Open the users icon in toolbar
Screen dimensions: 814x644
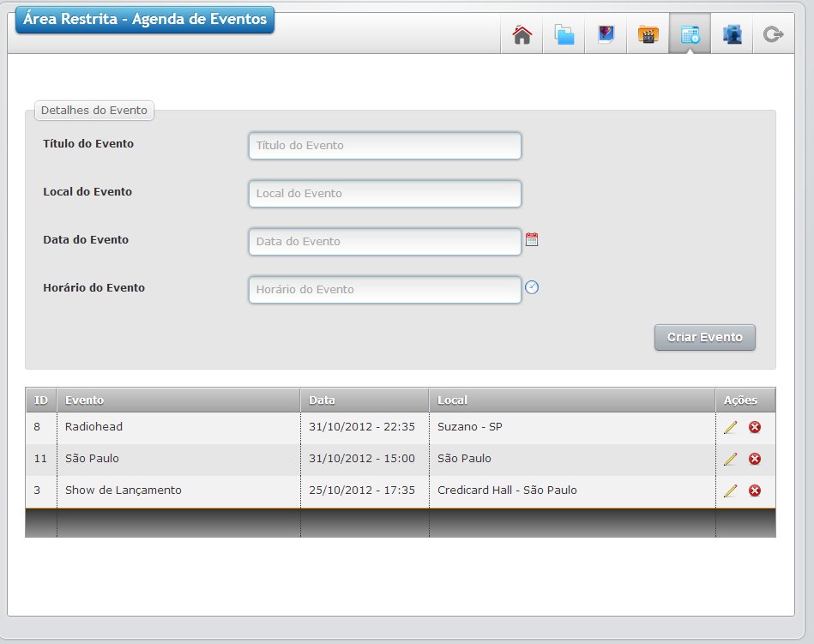[732, 35]
